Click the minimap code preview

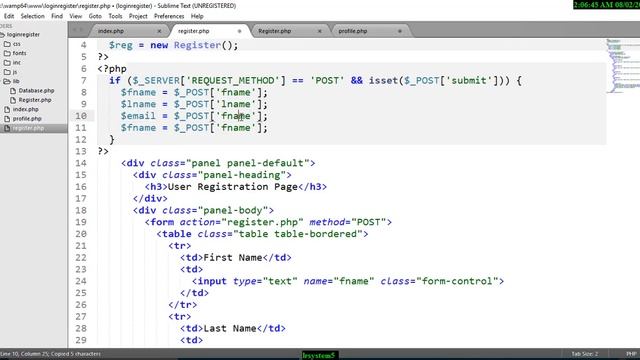coord(622,65)
